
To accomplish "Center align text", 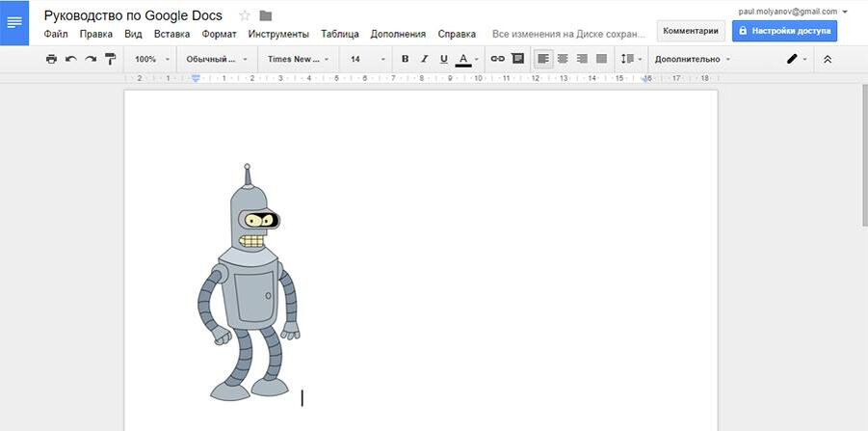I will coord(563,59).
